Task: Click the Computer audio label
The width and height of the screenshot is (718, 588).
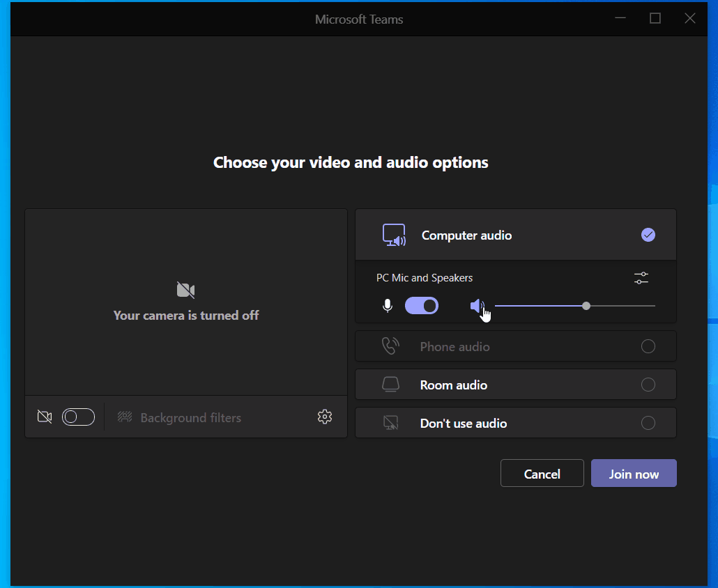Action: click(x=466, y=235)
